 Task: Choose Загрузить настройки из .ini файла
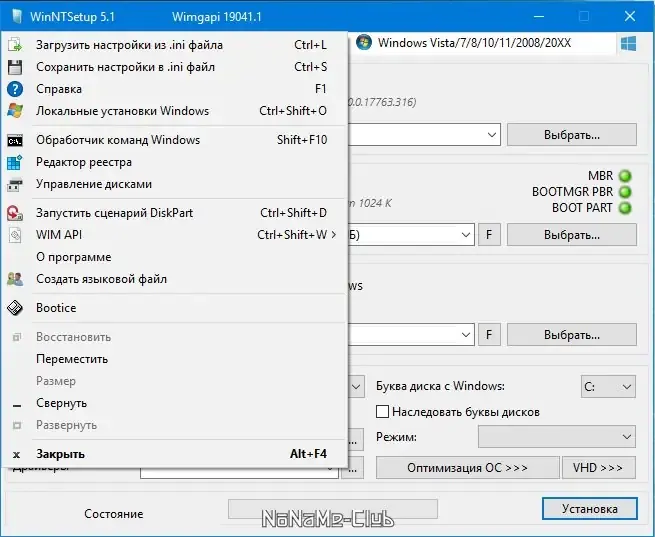pyautogui.click(x=175, y=45)
